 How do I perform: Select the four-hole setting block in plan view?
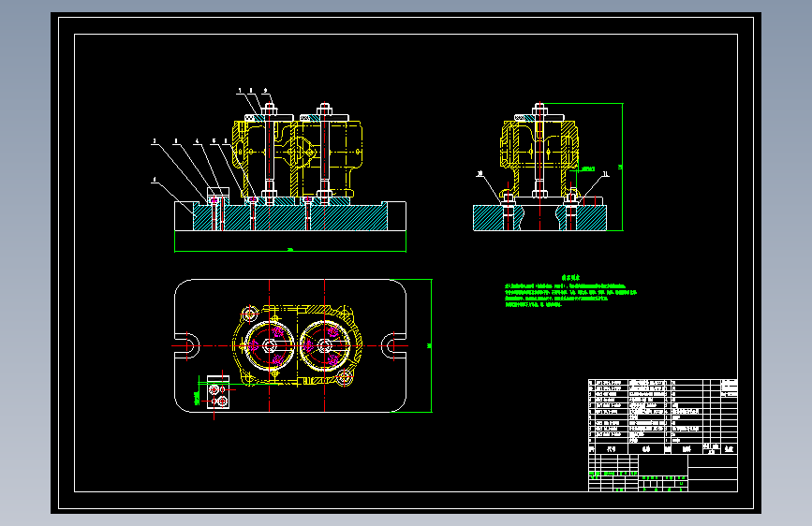[x=218, y=392]
